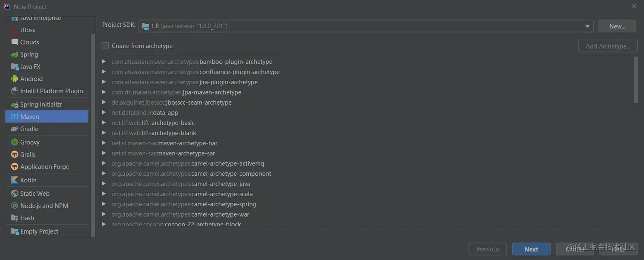
Task: Expand the camel-archetype-activemq entry
Action: (x=103, y=163)
